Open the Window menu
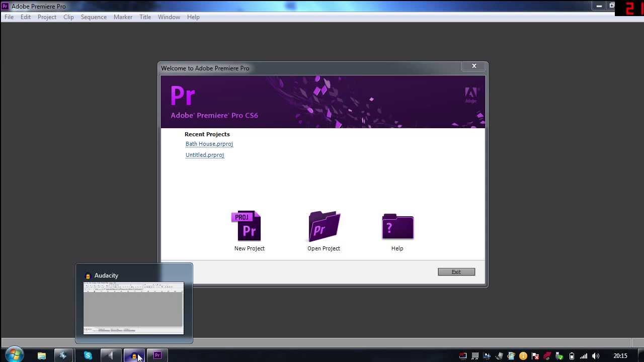 point(169,17)
